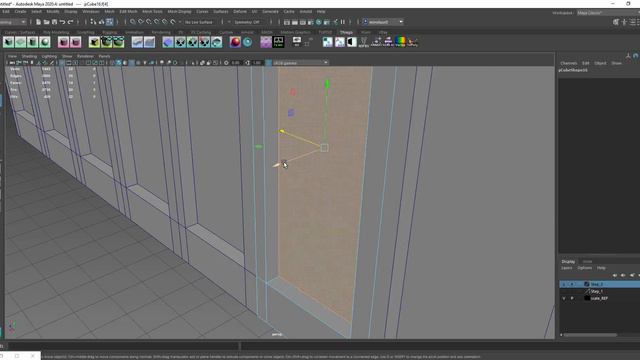This screenshot has height=360, width=640.
Task: Click the gamma value field in viewport toolbar
Action: coord(257,63)
